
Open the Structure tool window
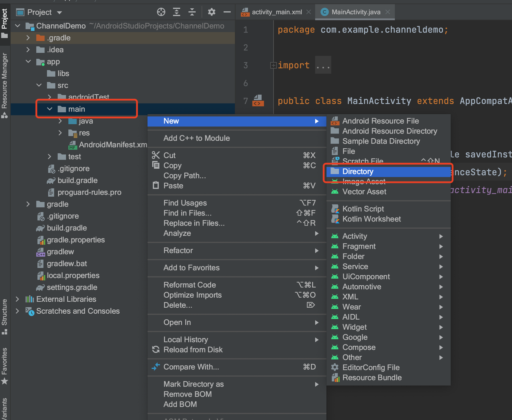tap(4, 316)
